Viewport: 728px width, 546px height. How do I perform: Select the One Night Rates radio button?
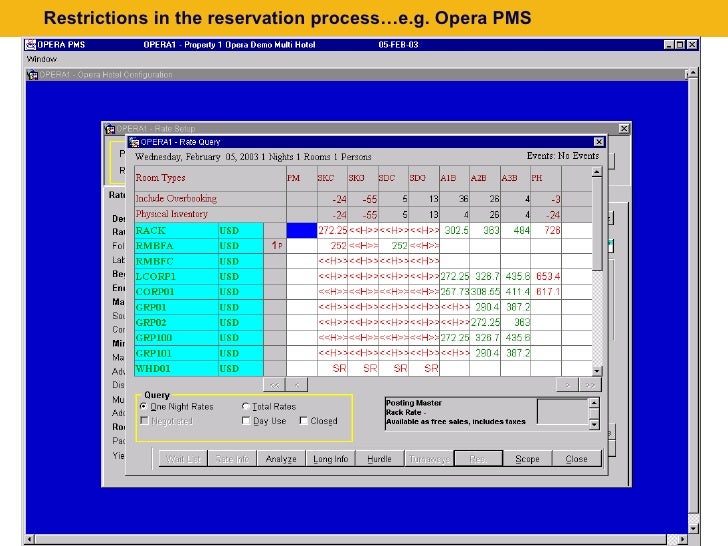[143, 406]
